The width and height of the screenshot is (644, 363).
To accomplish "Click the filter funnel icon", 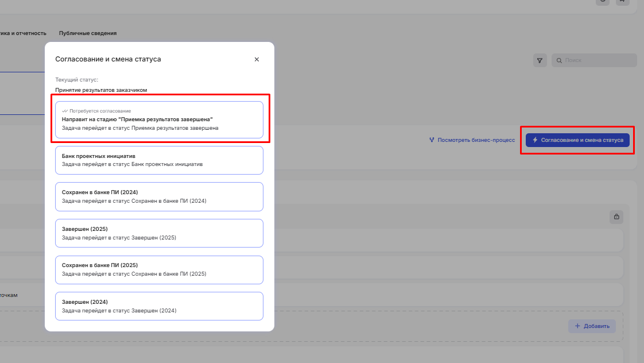I will pyautogui.click(x=540, y=60).
